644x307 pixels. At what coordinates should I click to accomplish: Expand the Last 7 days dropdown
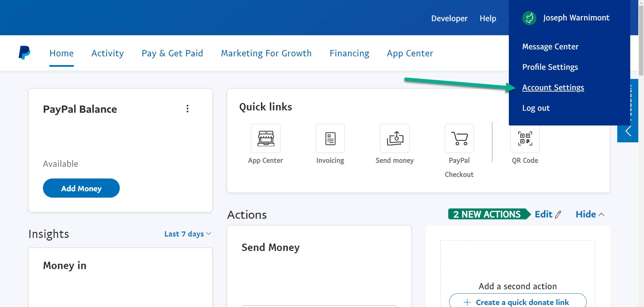tap(187, 234)
